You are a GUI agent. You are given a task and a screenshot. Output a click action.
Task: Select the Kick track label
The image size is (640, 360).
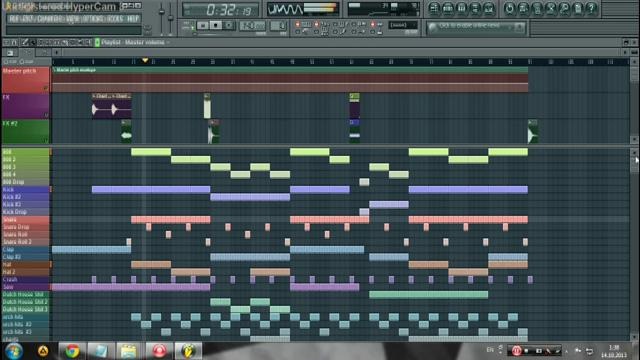(25, 189)
